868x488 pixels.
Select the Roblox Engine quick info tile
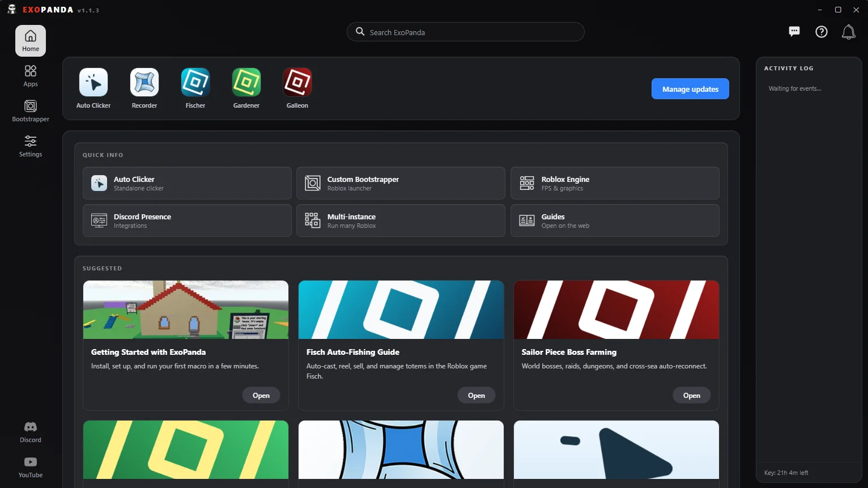[x=615, y=183]
